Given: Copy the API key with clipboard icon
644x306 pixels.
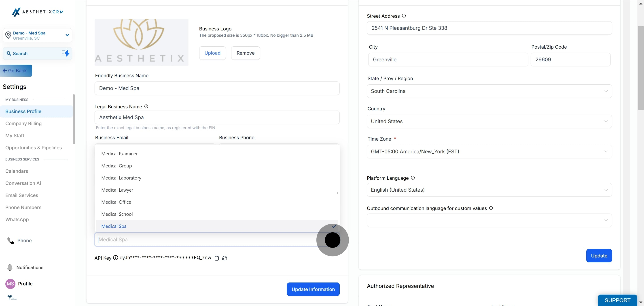Looking at the screenshot, I should (217, 258).
